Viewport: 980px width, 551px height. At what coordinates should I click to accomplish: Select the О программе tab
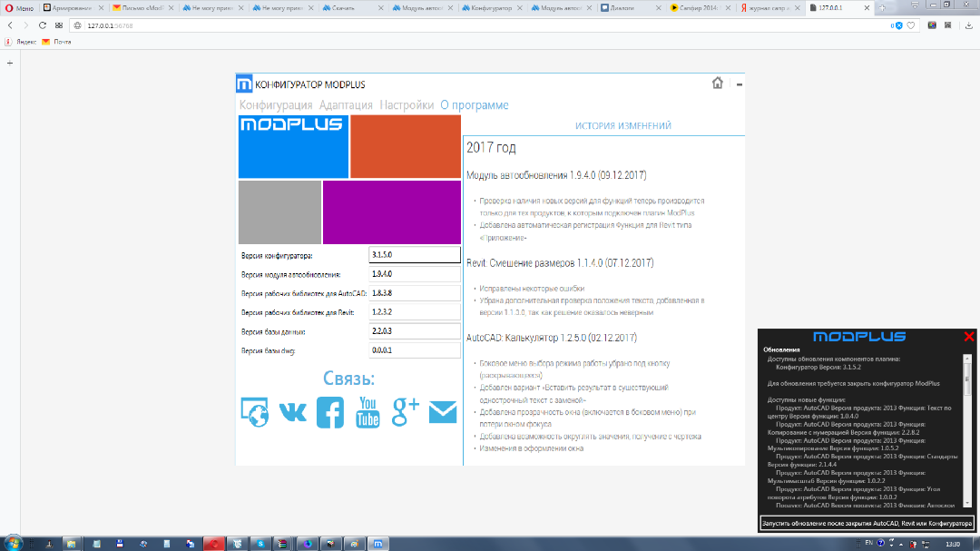pyautogui.click(x=475, y=105)
